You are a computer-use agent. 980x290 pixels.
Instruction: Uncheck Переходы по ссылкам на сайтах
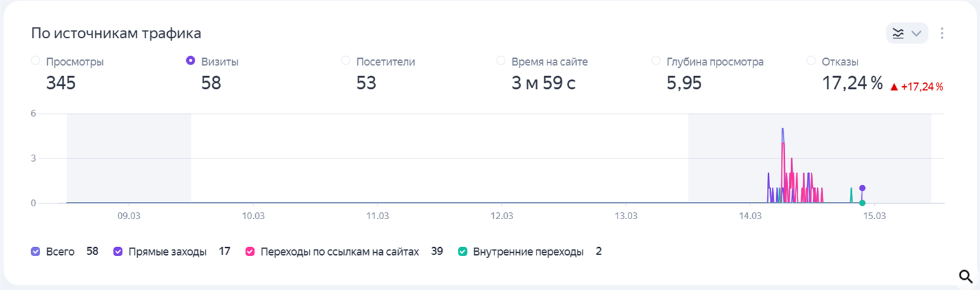[250, 252]
